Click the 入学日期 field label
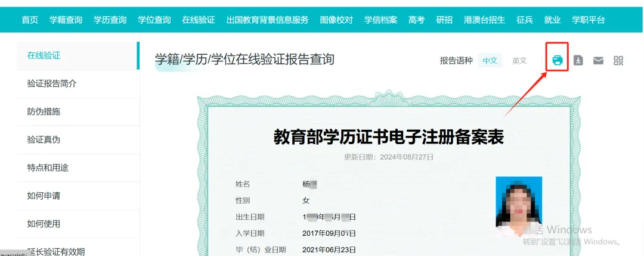This screenshot has height=256, width=644. point(250,233)
